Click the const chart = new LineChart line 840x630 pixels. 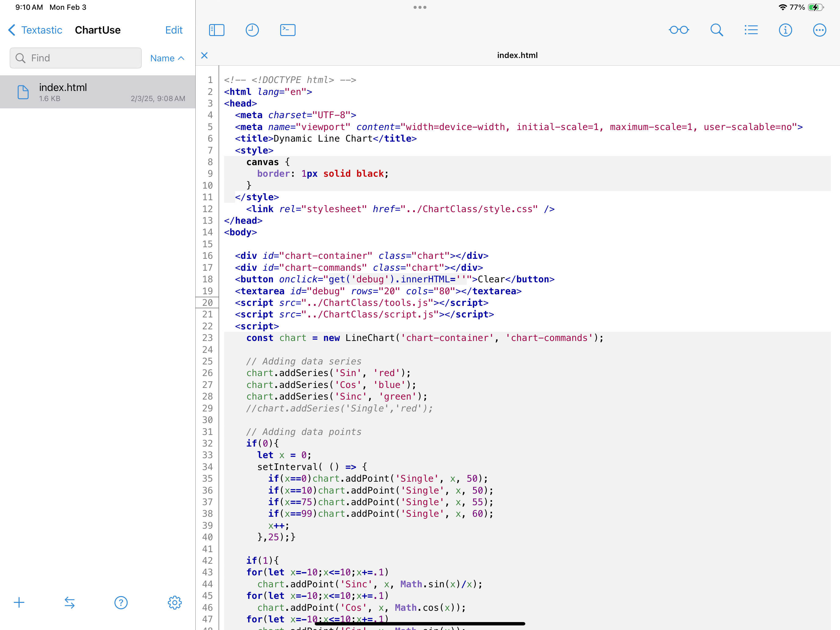pyautogui.click(x=425, y=338)
